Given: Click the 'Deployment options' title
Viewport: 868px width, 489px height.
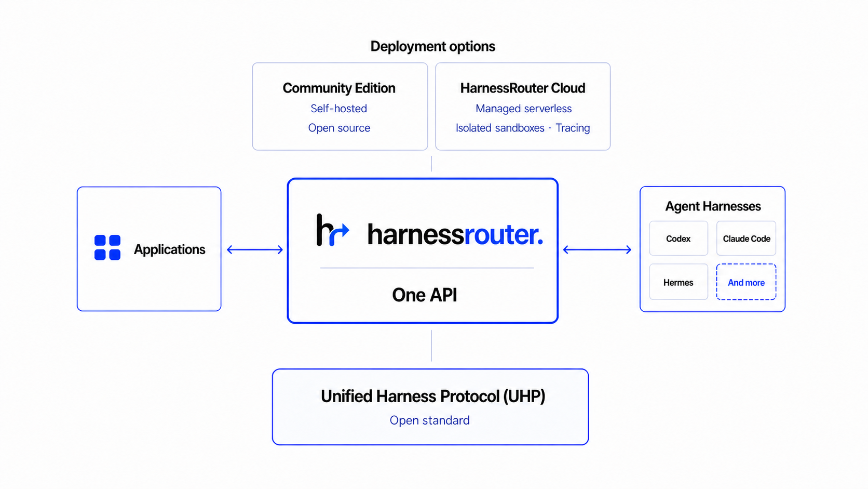Looking at the screenshot, I should (433, 46).
